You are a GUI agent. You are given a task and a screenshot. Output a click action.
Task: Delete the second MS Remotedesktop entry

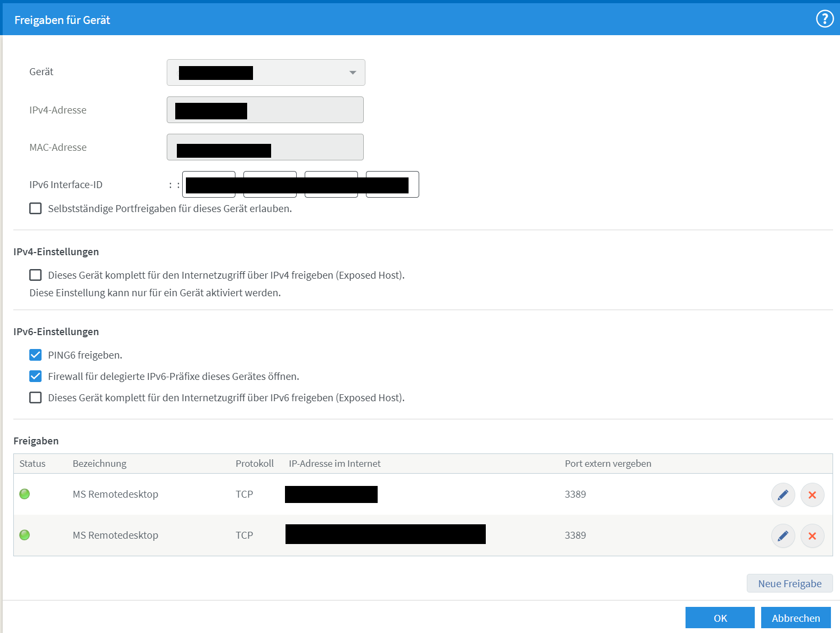coord(812,536)
